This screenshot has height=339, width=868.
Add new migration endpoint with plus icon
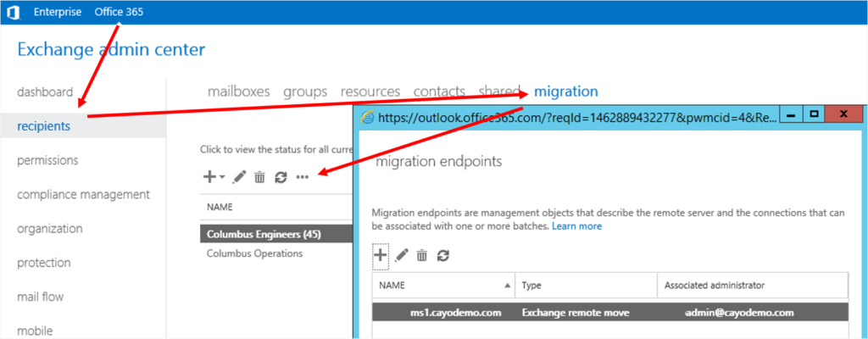click(381, 255)
